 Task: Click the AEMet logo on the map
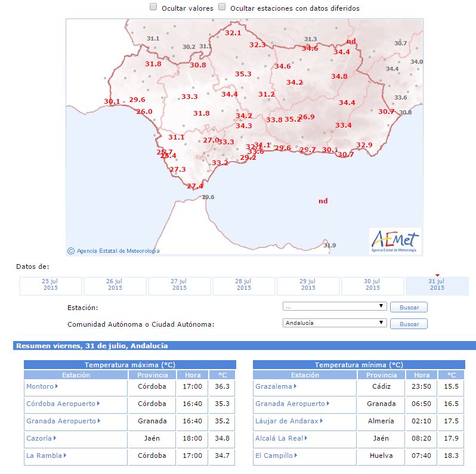(x=394, y=241)
